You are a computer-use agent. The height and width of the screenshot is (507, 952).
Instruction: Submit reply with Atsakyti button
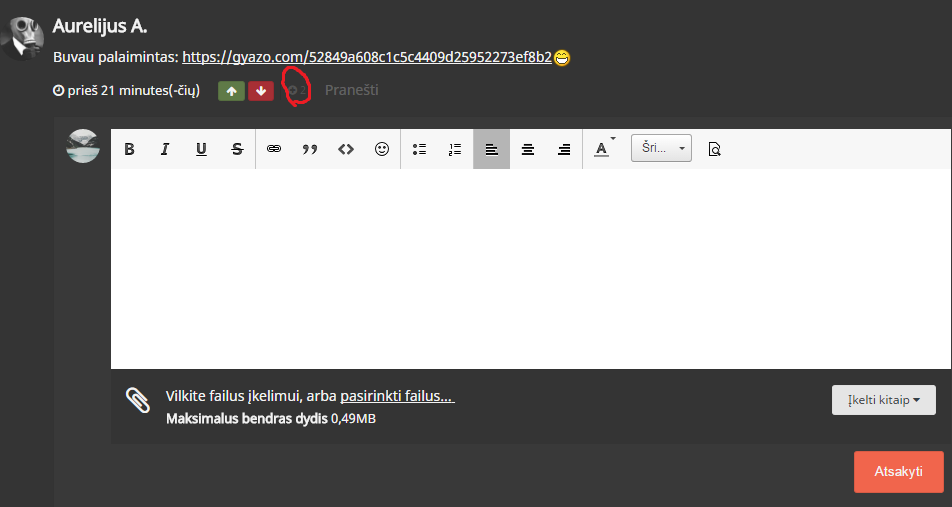(899, 471)
